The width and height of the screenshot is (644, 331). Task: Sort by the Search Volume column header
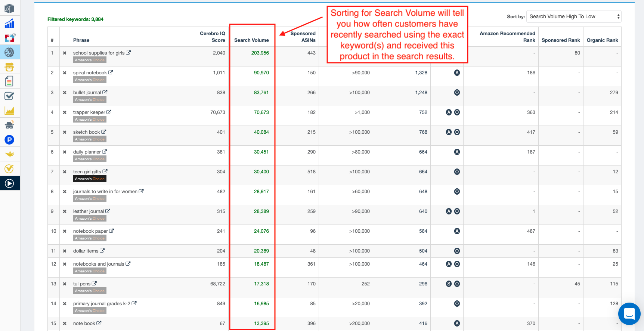[251, 40]
